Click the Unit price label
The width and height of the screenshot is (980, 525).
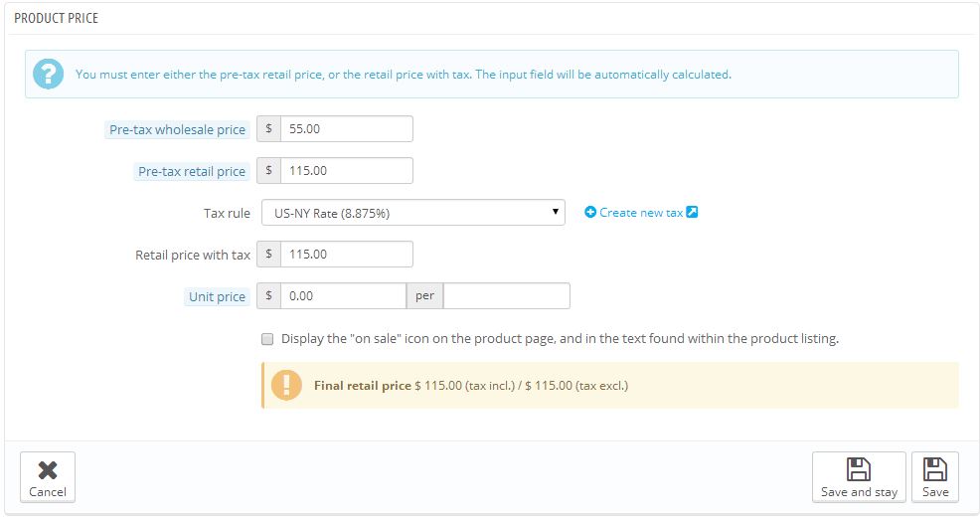[217, 296]
